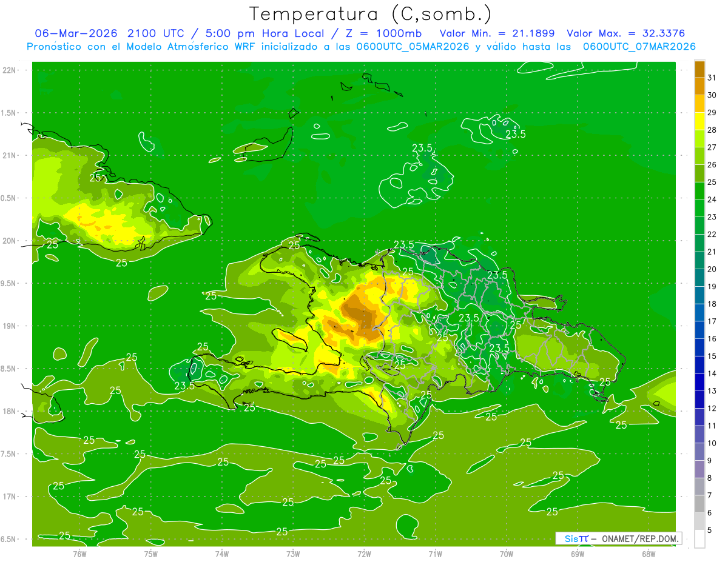The height and width of the screenshot is (562, 728).
Task: Select the "0600UTC_07MAR2026" valid-until time text
Action: click(639, 46)
